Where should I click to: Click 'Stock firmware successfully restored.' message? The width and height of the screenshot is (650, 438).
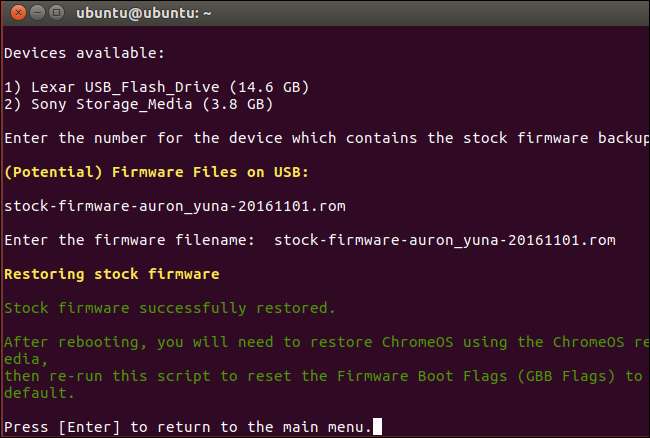pos(170,307)
